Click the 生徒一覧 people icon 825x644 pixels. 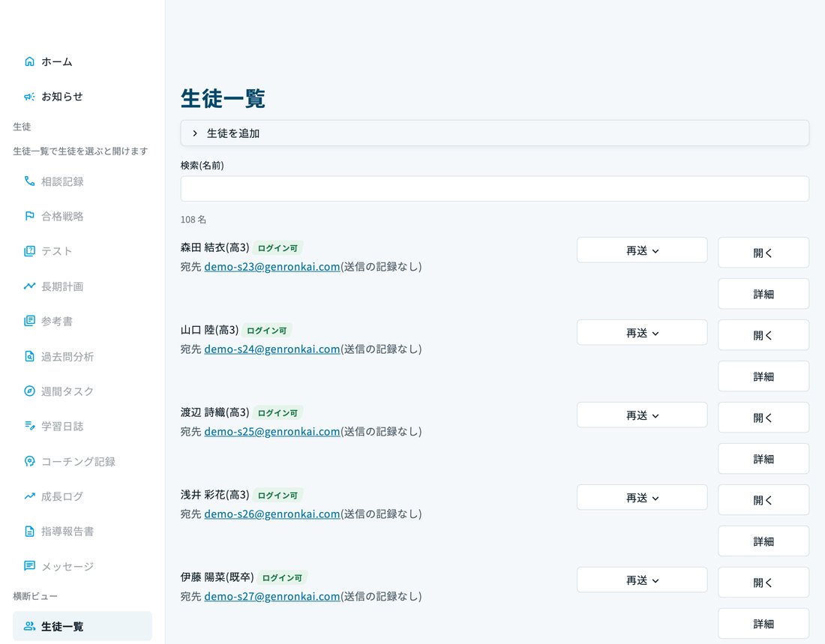click(x=29, y=626)
